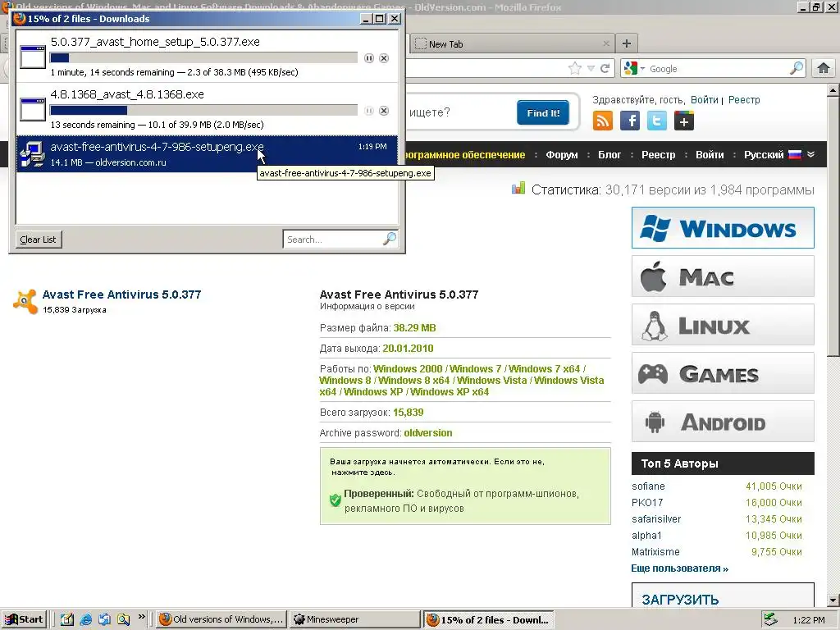
Task: Click the Avast orange logo icon
Action: point(25,302)
